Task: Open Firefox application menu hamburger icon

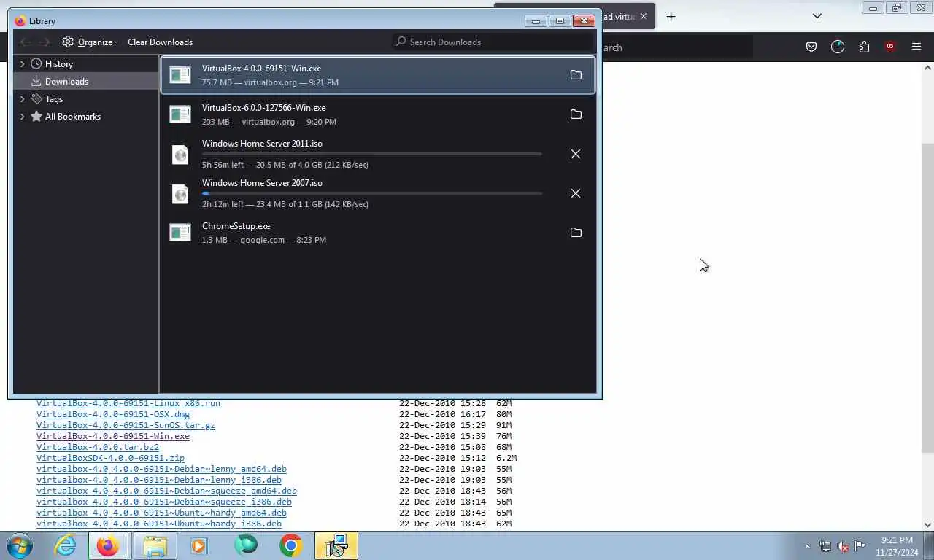Action: coord(916,47)
